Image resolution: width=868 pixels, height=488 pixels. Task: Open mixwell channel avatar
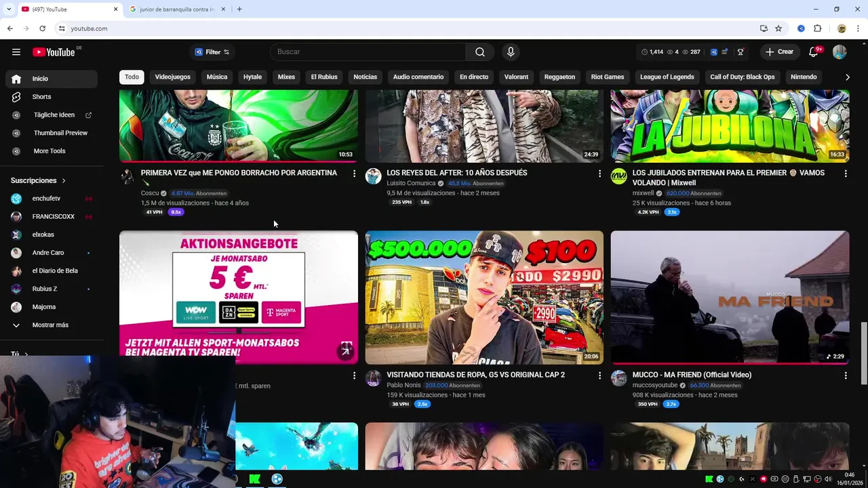[x=618, y=177]
